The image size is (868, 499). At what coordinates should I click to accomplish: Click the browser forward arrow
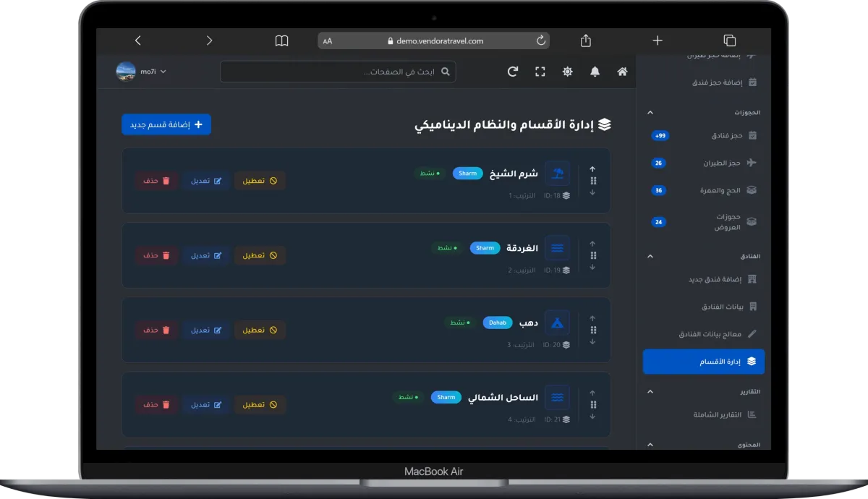209,40
